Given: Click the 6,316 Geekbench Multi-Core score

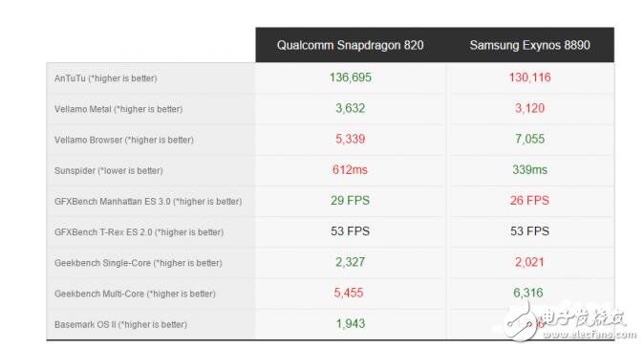Looking at the screenshot, I should [x=528, y=293].
